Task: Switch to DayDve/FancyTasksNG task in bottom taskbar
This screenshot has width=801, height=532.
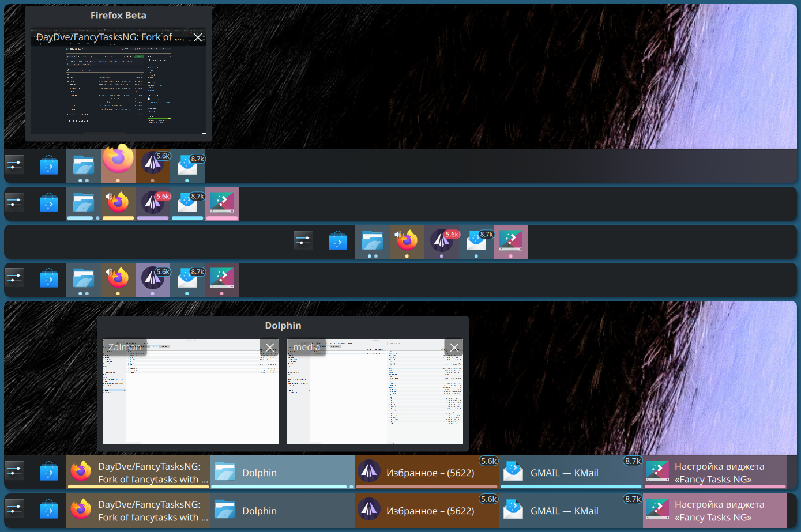Action: click(x=138, y=511)
